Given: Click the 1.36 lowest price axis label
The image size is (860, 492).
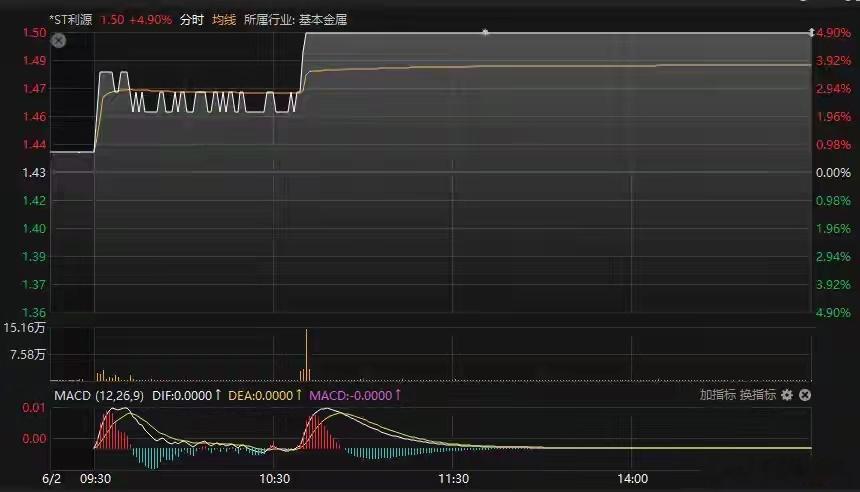Looking at the screenshot, I should pyautogui.click(x=34, y=313).
